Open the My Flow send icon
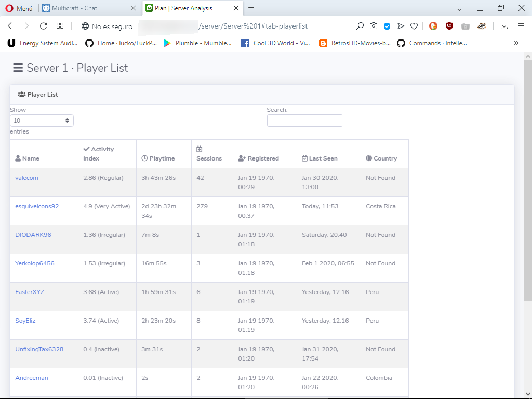 401,26
